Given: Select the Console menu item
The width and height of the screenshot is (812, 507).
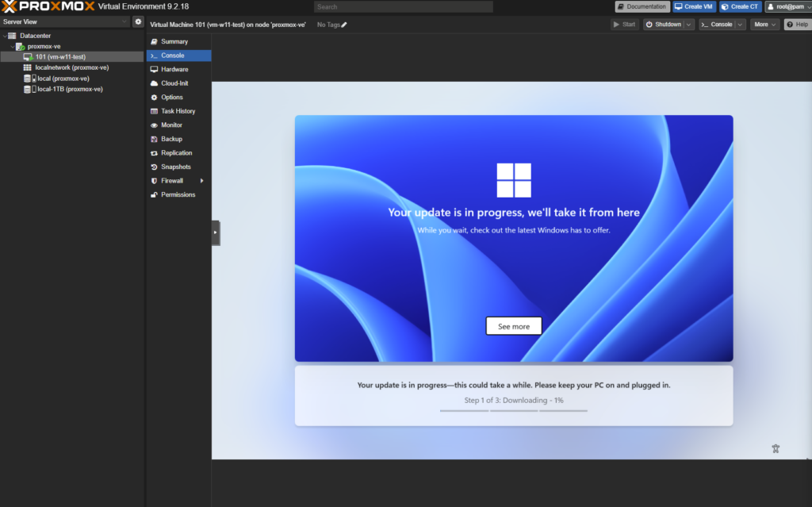Looking at the screenshot, I should click(x=178, y=56).
